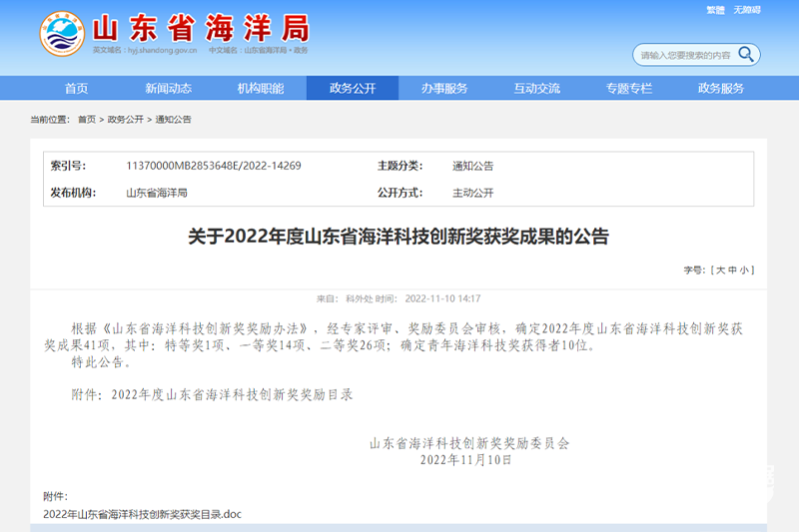The width and height of the screenshot is (799, 532).
Task: Click 政务公开 breadcrumb link
Action: click(x=125, y=120)
